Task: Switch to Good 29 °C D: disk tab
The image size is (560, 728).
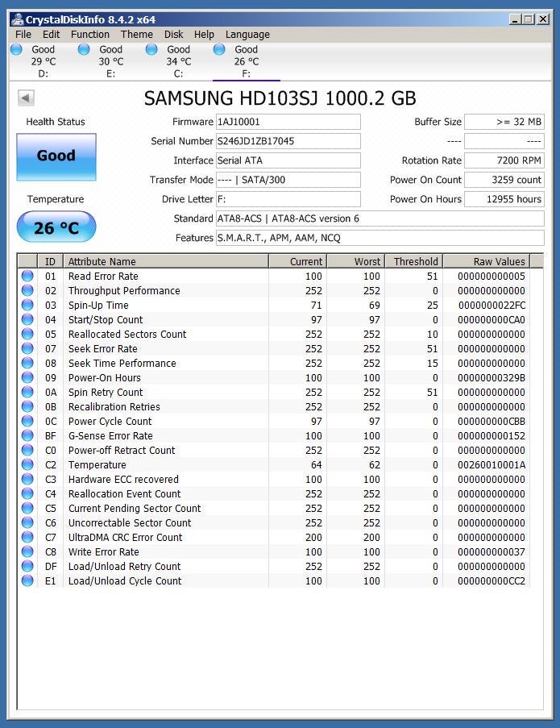Action: click(43, 61)
